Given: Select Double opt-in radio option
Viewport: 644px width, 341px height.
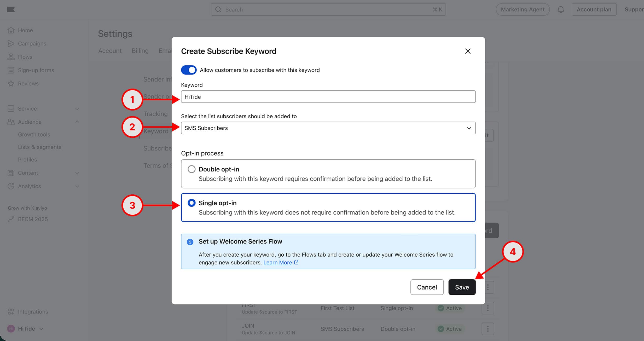Looking at the screenshot, I should (x=192, y=169).
